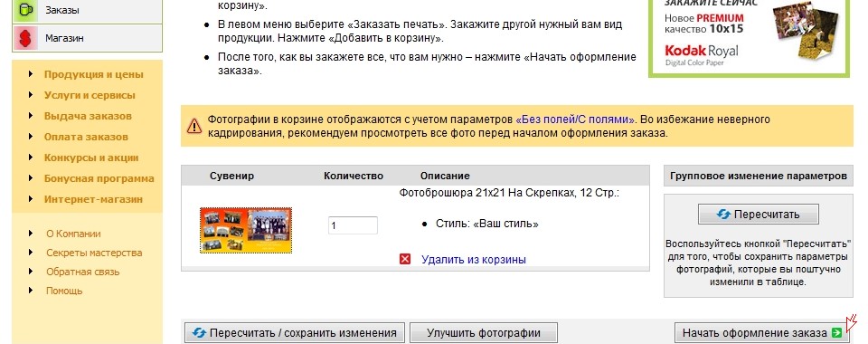Click the red X delete-from-cart icon
This screenshot has width=868, height=344.
pos(405,259)
